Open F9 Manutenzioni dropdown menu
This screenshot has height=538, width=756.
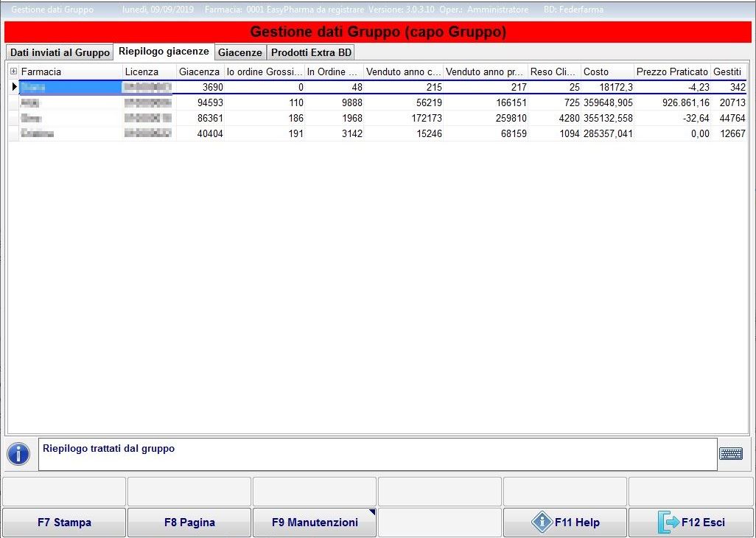click(x=315, y=523)
